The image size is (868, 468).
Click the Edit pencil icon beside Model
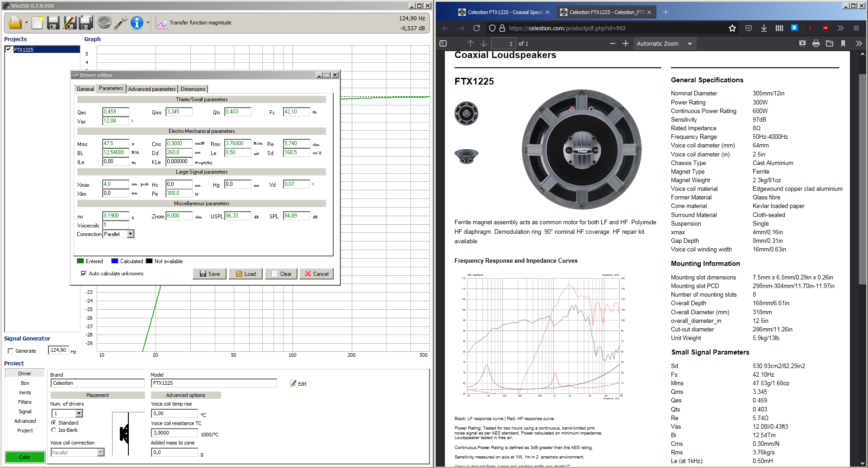coord(293,383)
